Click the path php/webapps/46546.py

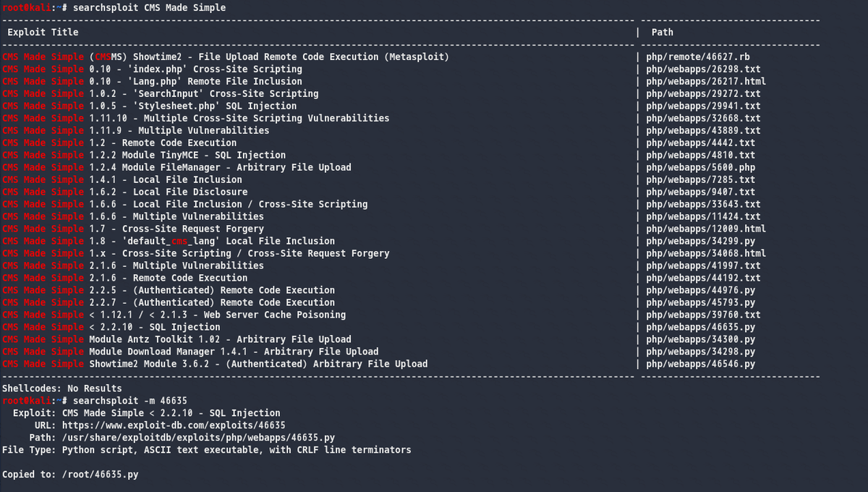(701, 364)
